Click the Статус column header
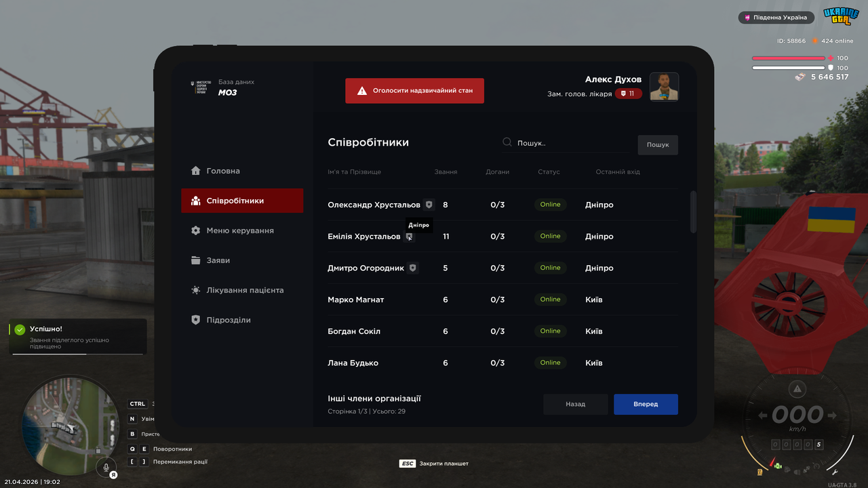 pos(549,172)
